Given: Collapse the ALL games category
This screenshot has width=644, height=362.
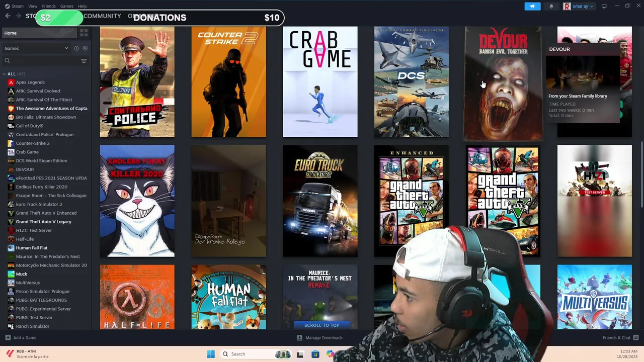Looking at the screenshot, I should (x=5, y=74).
